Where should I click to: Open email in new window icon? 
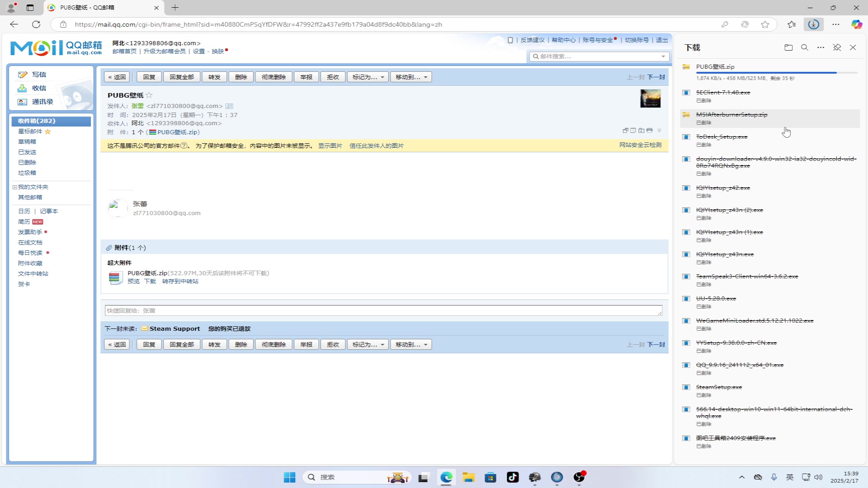point(625,130)
